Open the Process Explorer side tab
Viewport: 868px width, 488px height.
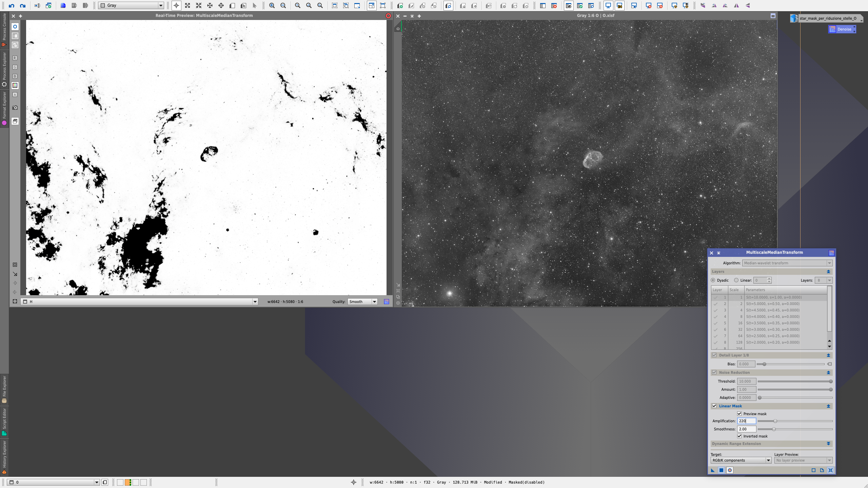tap(4, 66)
